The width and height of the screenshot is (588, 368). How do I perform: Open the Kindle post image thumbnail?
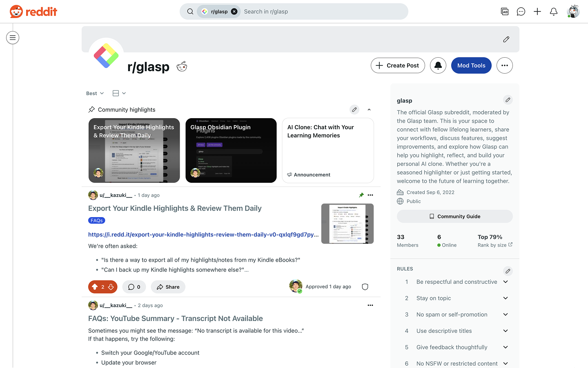pyautogui.click(x=347, y=224)
